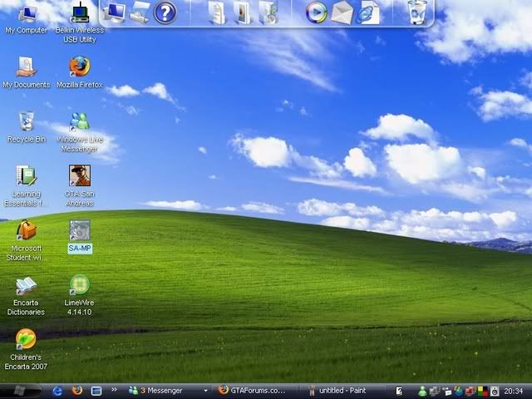Select the LimeWire 4.14.10 shortcut
The width and height of the screenshot is (532, 399).
80,295
